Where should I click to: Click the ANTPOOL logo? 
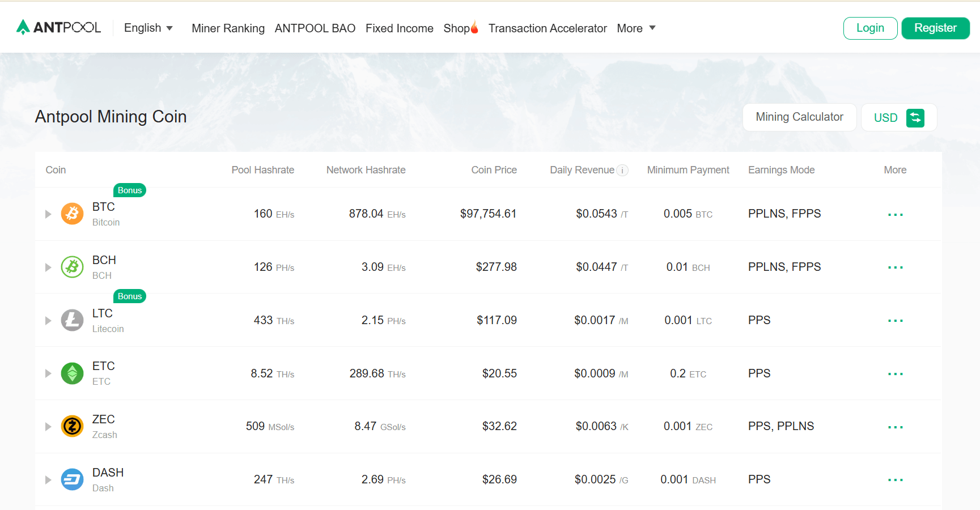coord(59,27)
